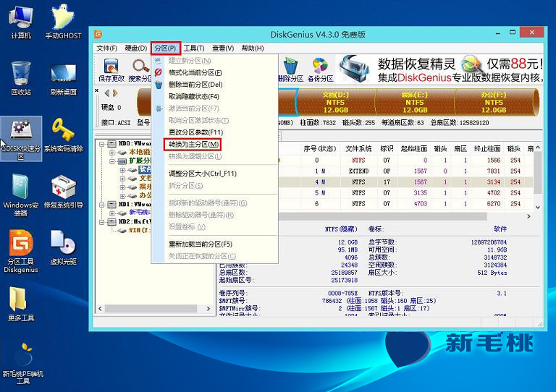This screenshot has height=392, width=556.
Task: Collapse the HD1 disk tree node
Action: point(102,205)
